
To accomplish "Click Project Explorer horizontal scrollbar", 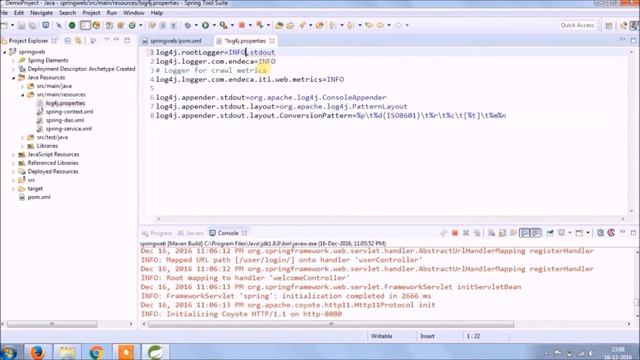I will pyautogui.click(x=52, y=324).
